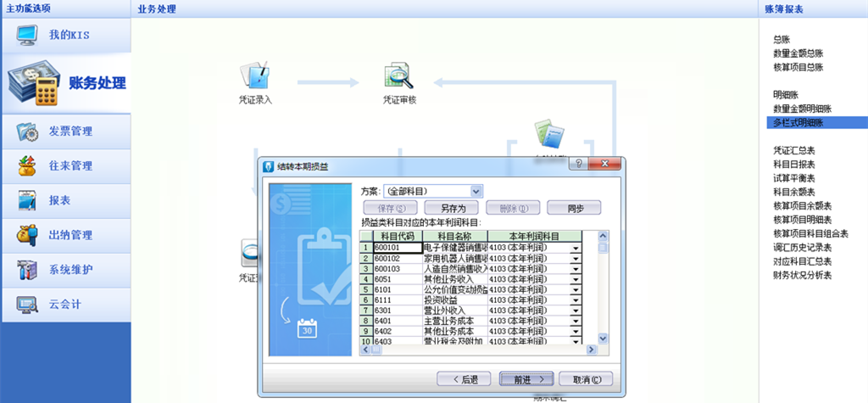Click the 本年利润科目 column header

pos(535,237)
